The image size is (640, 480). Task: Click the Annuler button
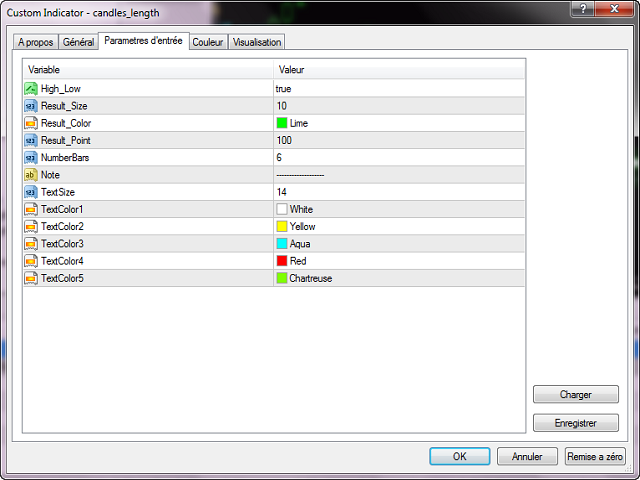click(527, 456)
